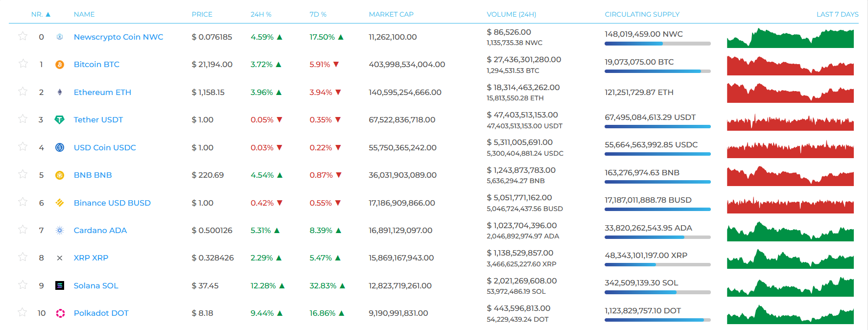Sort by 7D % column header
Viewport: 868px width, 330px height.
pyautogui.click(x=318, y=14)
